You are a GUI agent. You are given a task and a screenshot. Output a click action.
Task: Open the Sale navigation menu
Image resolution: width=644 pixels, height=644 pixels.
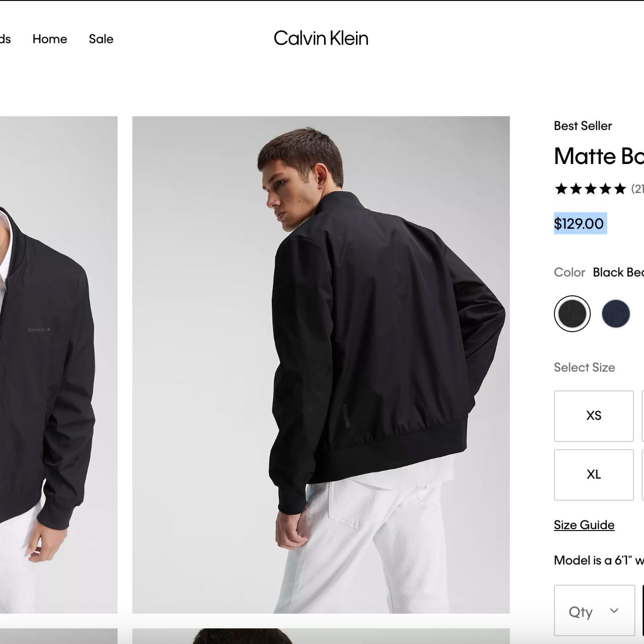tap(101, 39)
